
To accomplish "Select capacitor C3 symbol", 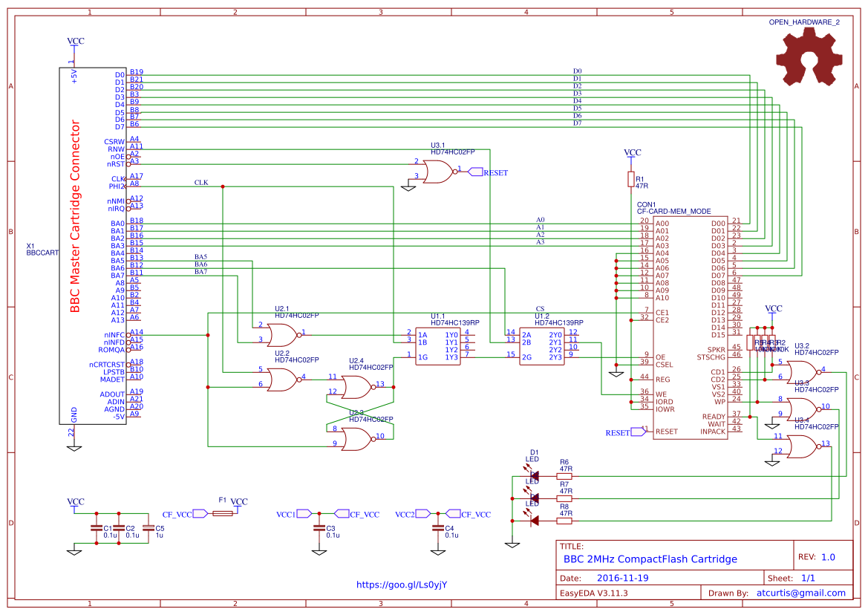I will pyautogui.click(x=319, y=528).
